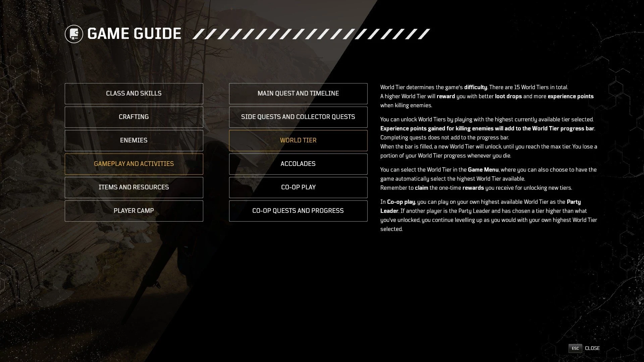Image resolution: width=644 pixels, height=362 pixels.
Task: Open ITEMS AND RESOURCES guide entry
Action: tap(133, 187)
